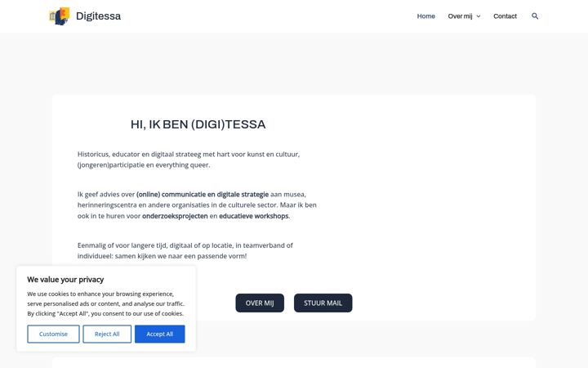This screenshot has height=368, width=588.
Task: Go to the Home menu item
Action: pyautogui.click(x=426, y=16)
